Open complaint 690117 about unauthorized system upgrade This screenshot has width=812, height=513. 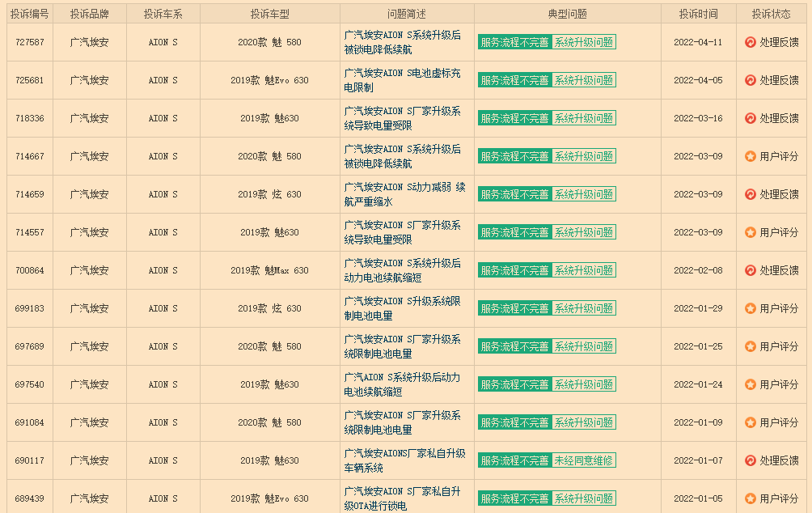404,460
